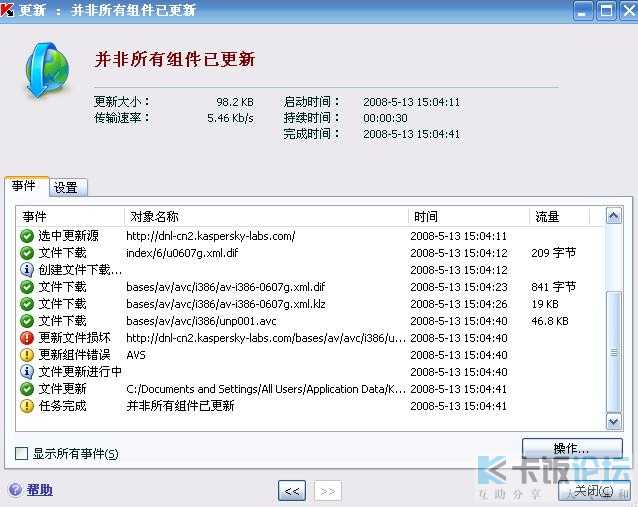
Task: Click the green check icon for av-i386-0607g.xml.klz
Action: [x=27, y=304]
